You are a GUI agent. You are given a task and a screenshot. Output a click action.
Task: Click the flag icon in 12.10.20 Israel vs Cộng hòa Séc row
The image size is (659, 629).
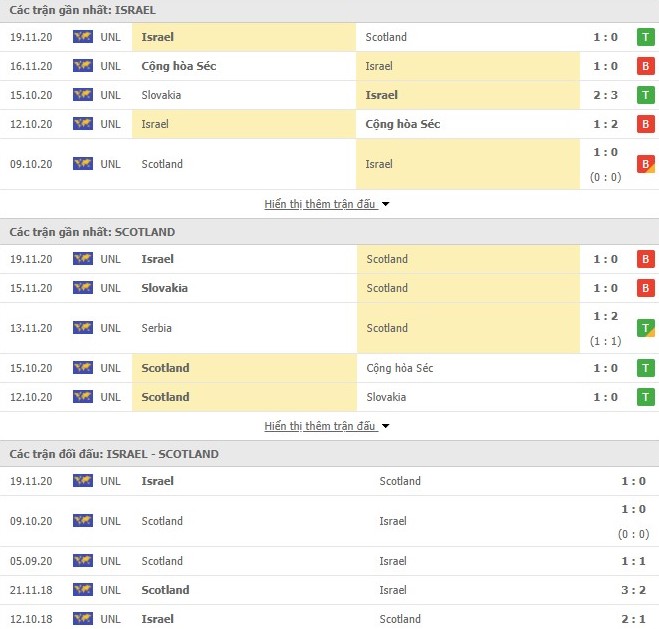(83, 124)
